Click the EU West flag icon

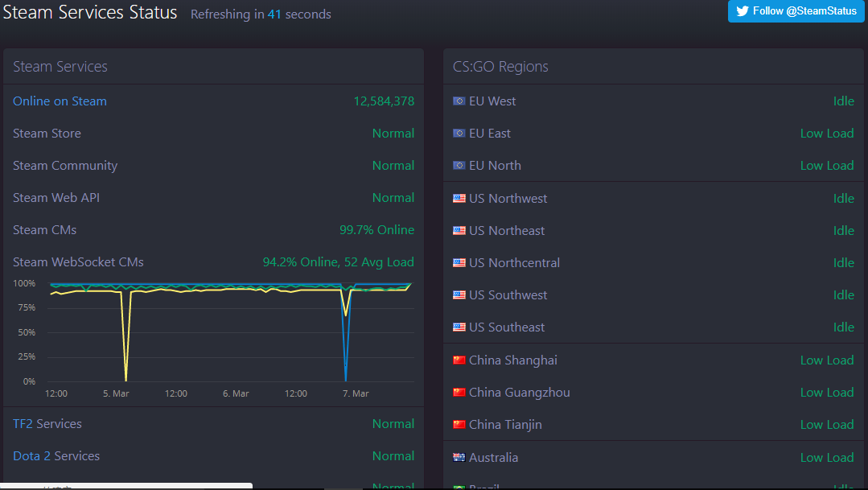coord(459,101)
